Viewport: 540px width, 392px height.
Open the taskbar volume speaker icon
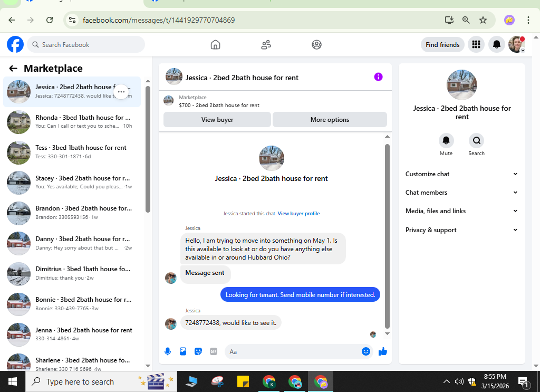(x=459, y=381)
